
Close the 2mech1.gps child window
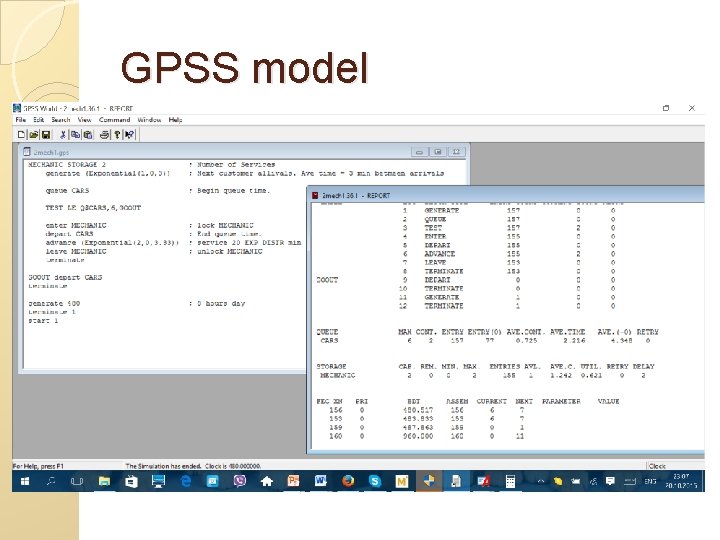click(456, 152)
